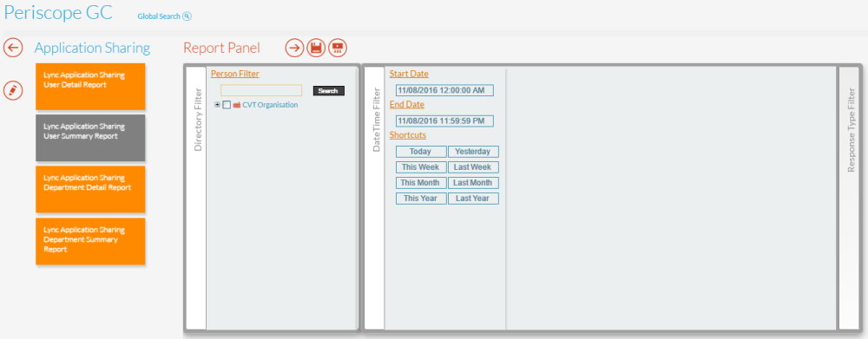This screenshot has width=868, height=339.
Task: Expand the CVT Organisation tree node
Action: point(217,105)
